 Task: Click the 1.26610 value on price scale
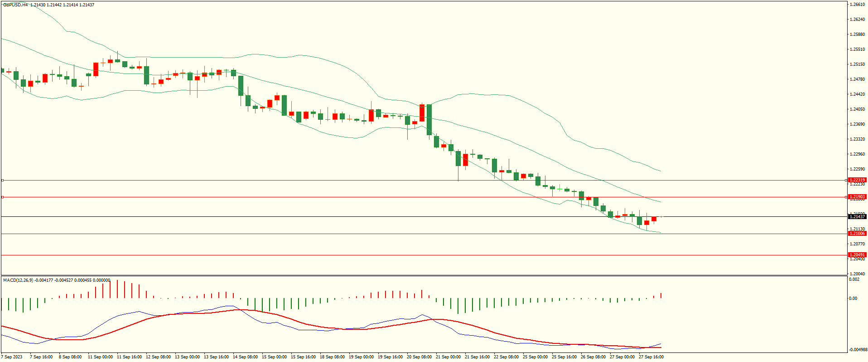857,5
